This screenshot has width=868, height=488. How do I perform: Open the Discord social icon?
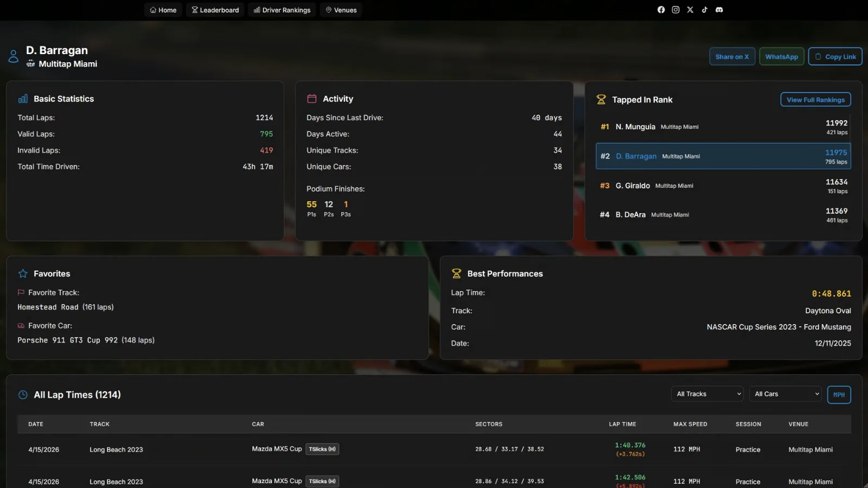tap(719, 10)
